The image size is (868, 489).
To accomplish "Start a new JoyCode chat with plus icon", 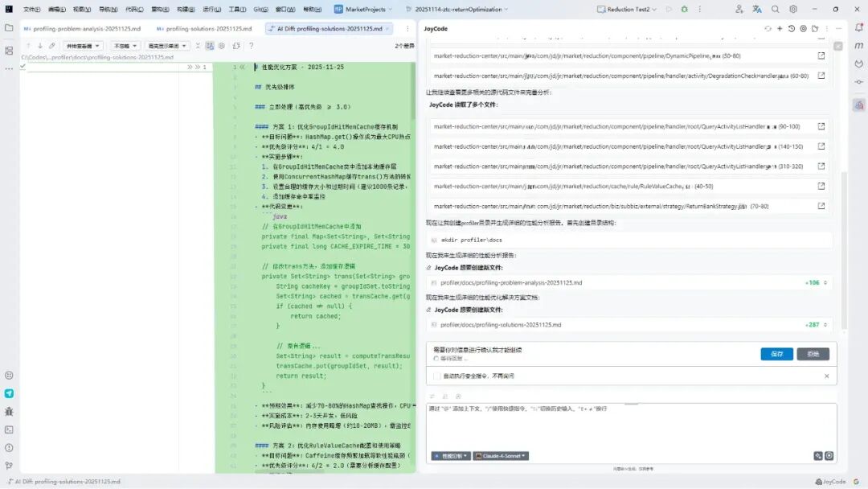I will coord(780,28).
